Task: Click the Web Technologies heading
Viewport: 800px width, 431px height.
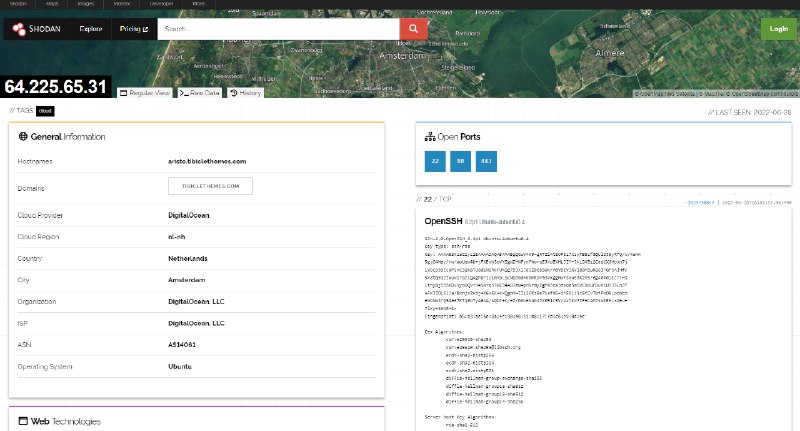Action: (x=66, y=421)
